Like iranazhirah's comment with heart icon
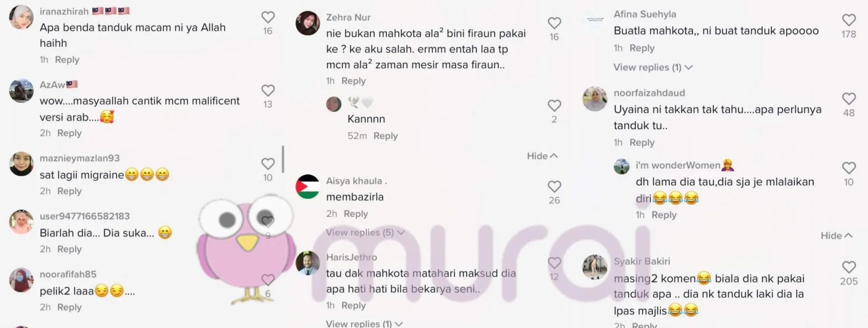Viewport: 868px width, 328px height. (268, 17)
